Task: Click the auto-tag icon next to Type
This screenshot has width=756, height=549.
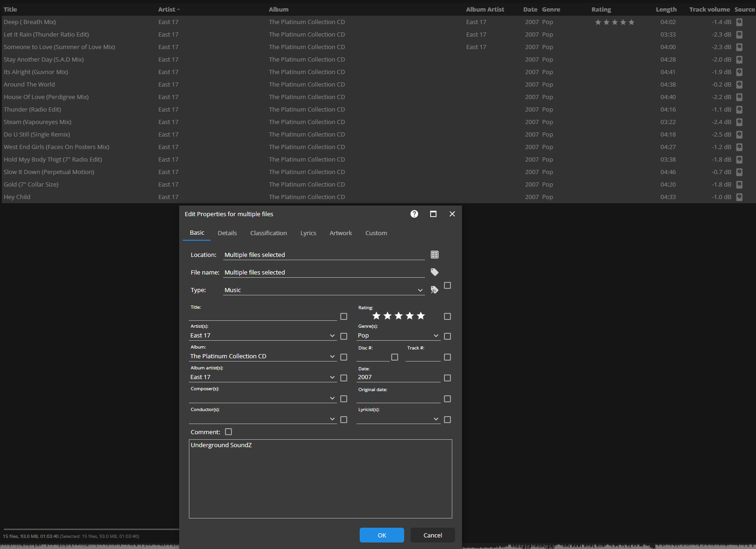Action: point(435,290)
